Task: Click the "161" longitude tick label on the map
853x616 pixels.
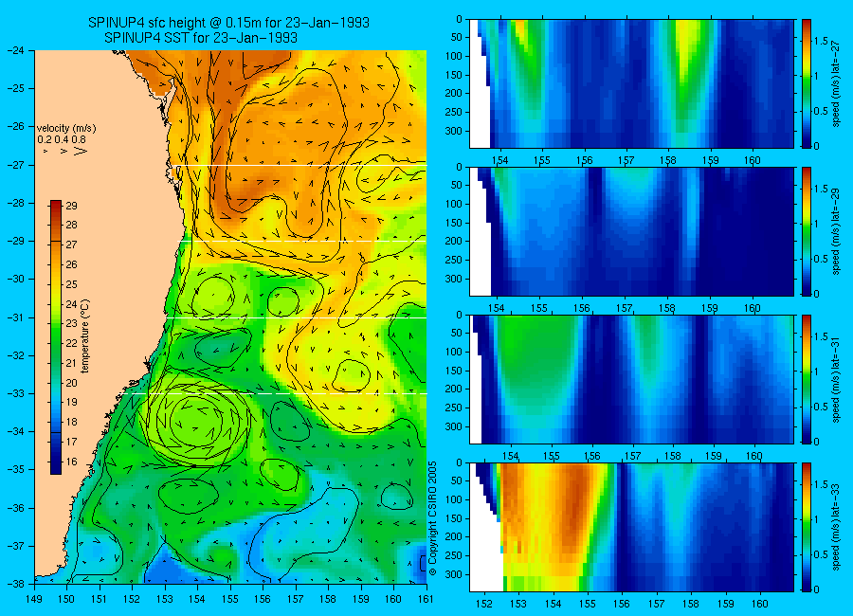Action: click(426, 599)
